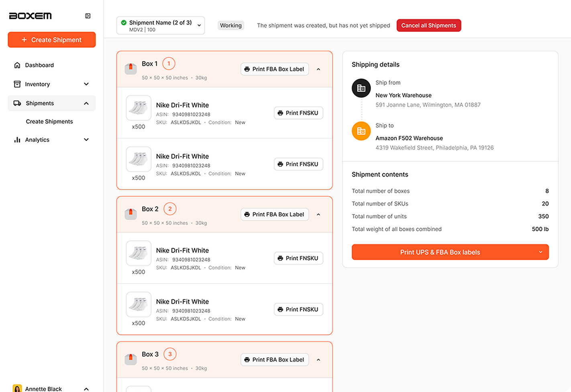Collapse the sidebar panel icon

[x=88, y=16]
